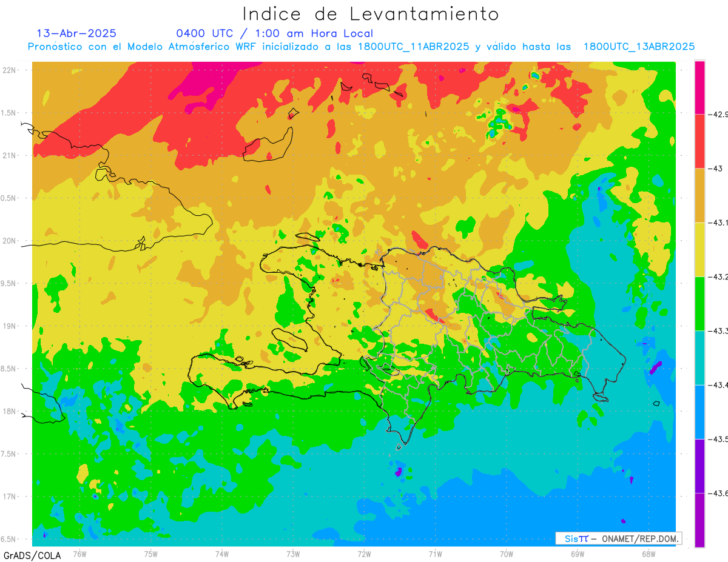Click the "76W" longitude label

[x=79, y=553]
